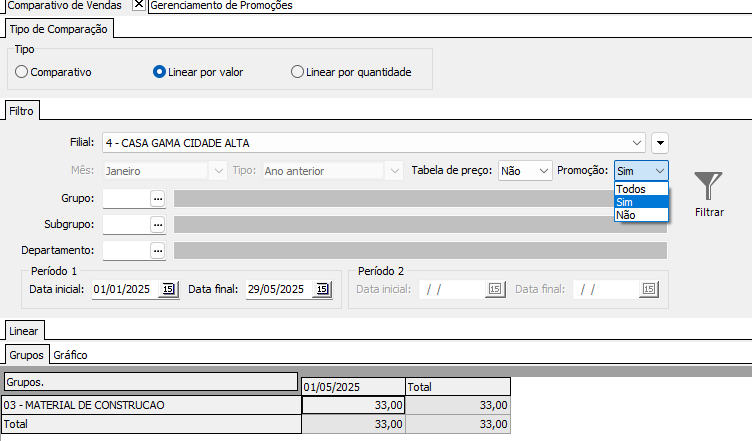Click the 03 - MATERIAL DE CONSTRUCAO row

pos(150,405)
